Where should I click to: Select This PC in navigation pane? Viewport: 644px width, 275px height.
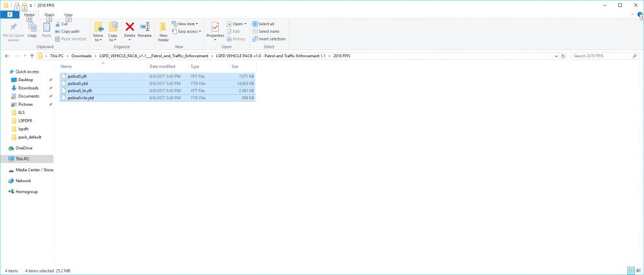(26, 159)
